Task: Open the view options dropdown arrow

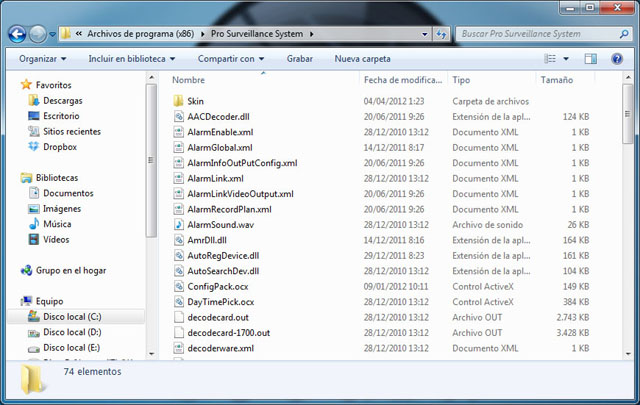Action: click(x=566, y=59)
